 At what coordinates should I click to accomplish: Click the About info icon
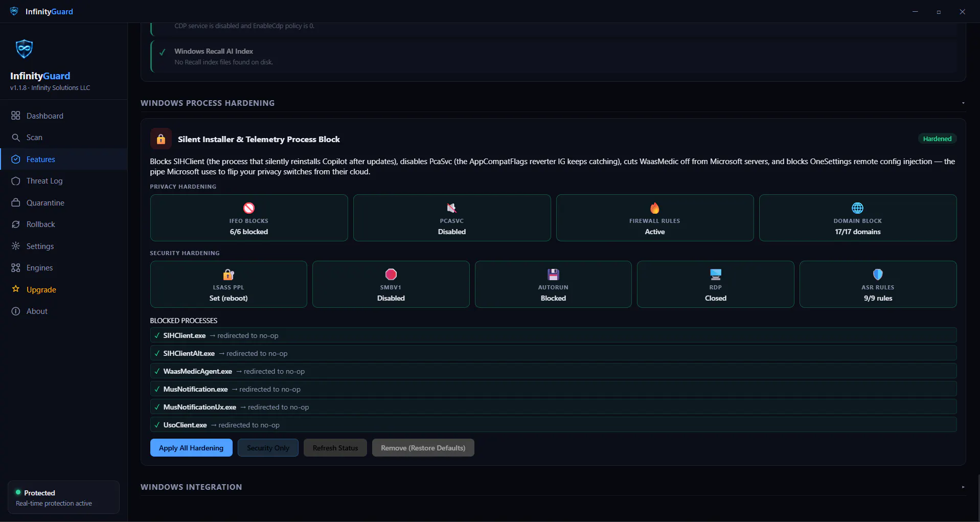click(16, 311)
